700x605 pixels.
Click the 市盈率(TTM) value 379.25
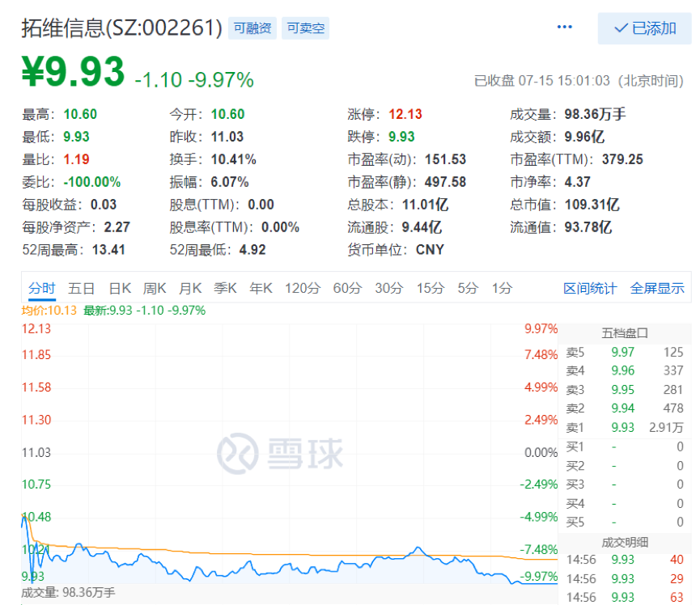pyautogui.click(x=622, y=159)
